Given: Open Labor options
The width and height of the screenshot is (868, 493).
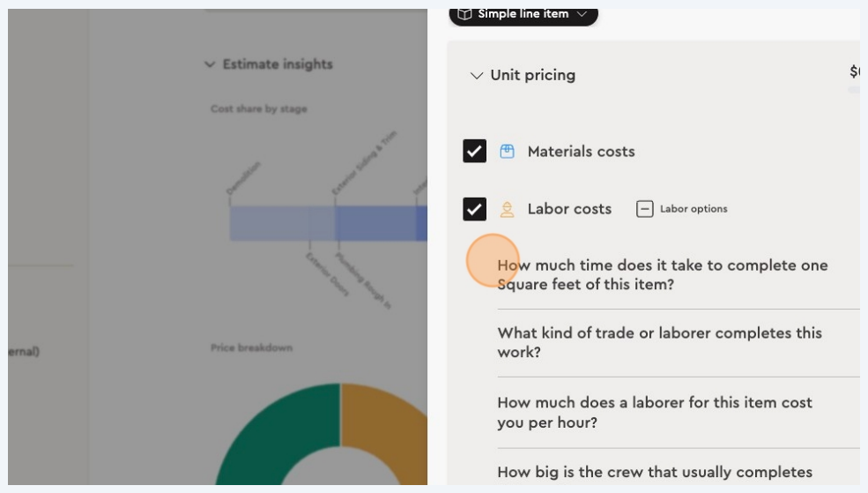Looking at the screenshot, I should [x=693, y=209].
